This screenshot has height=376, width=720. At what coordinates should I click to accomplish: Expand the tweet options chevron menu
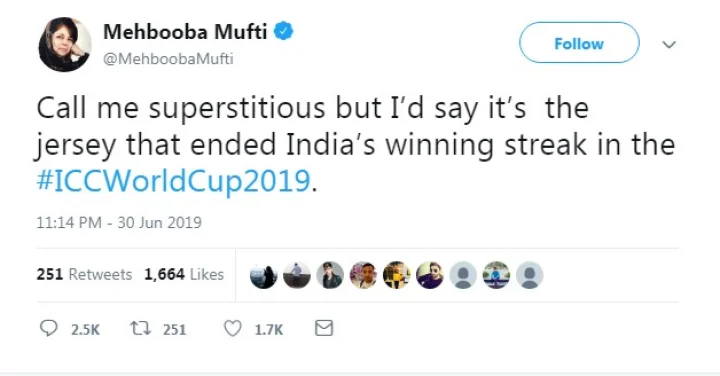669,45
